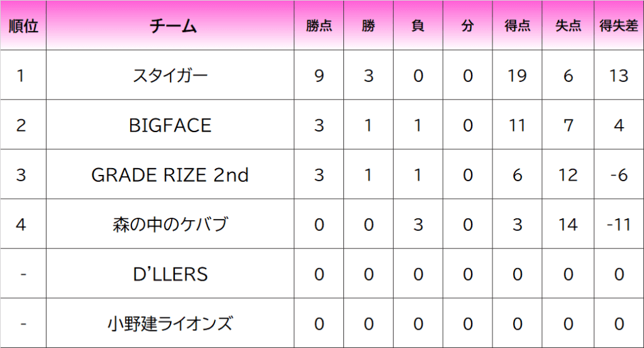The height and width of the screenshot is (348, 644).
Task: Click the 得失差 column header
Action: [619, 25]
